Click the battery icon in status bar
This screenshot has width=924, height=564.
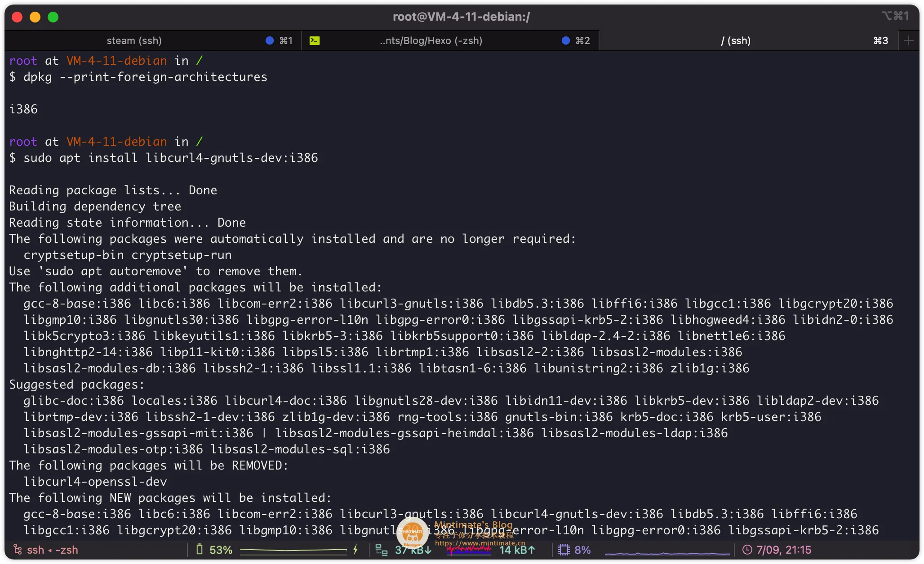tap(200, 549)
